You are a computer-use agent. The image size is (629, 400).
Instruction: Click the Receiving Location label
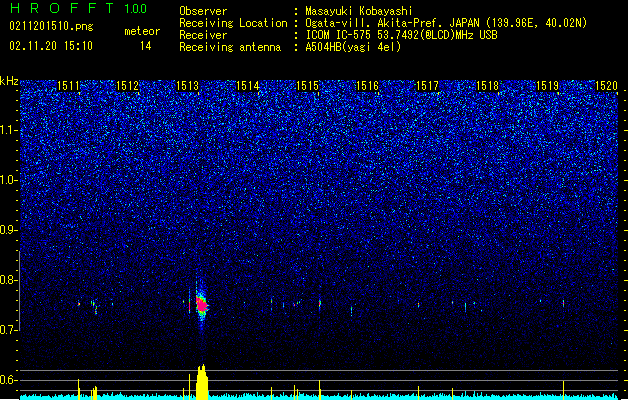233,23
